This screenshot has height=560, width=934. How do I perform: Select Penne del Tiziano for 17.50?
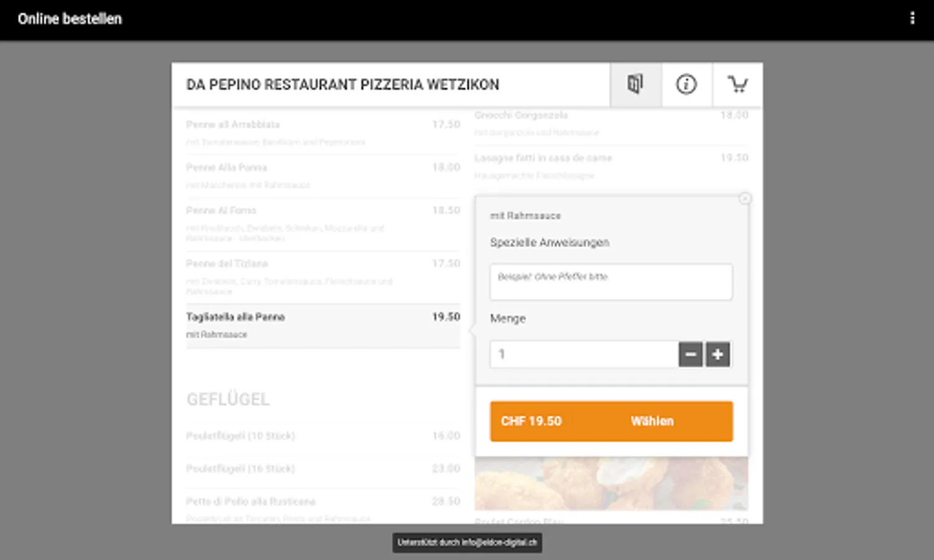(322, 276)
